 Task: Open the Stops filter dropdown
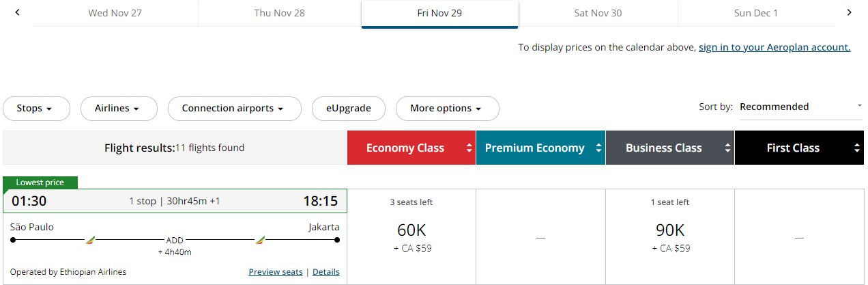point(37,108)
